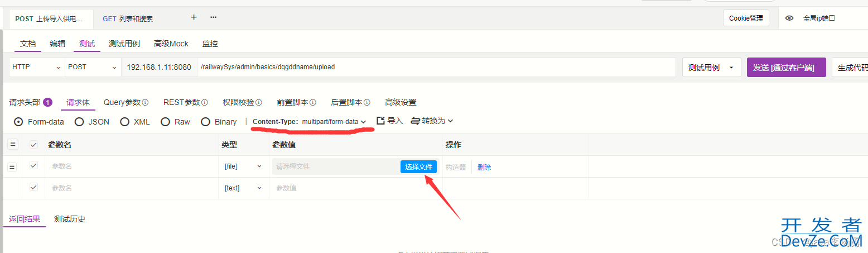Screen dimensions: 868x253
Task: Switch to the 编辑 tab
Action: 57,44
